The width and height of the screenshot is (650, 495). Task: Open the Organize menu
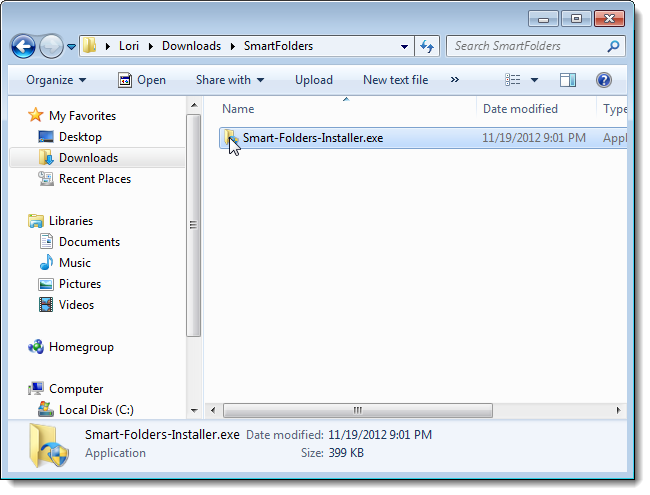(56, 80)
